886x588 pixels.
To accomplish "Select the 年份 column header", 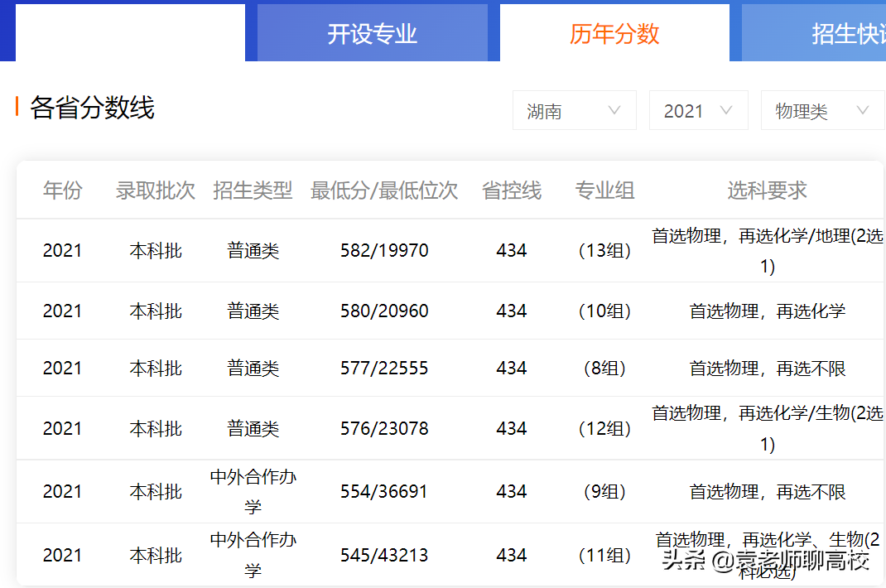I will pyautogui.click(x=62, y=190).
